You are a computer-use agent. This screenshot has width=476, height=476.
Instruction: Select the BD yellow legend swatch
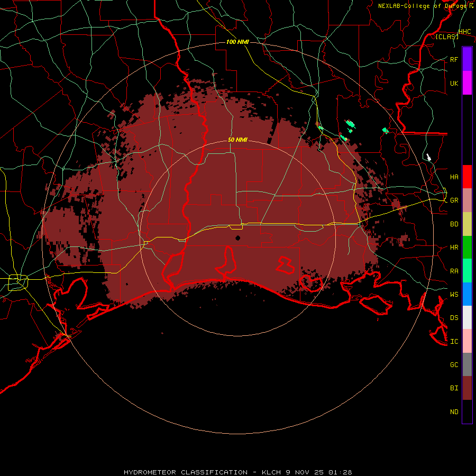tap(467, 224)
